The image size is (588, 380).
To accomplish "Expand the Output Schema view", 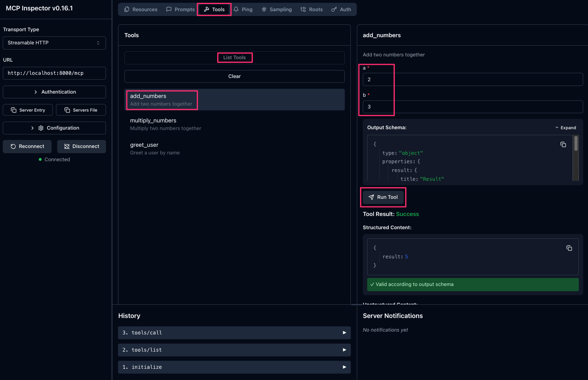I will [566, 128].
